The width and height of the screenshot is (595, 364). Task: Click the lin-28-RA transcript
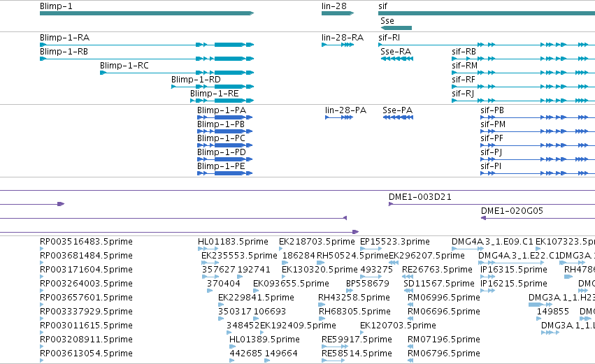(x=338, y=45)
